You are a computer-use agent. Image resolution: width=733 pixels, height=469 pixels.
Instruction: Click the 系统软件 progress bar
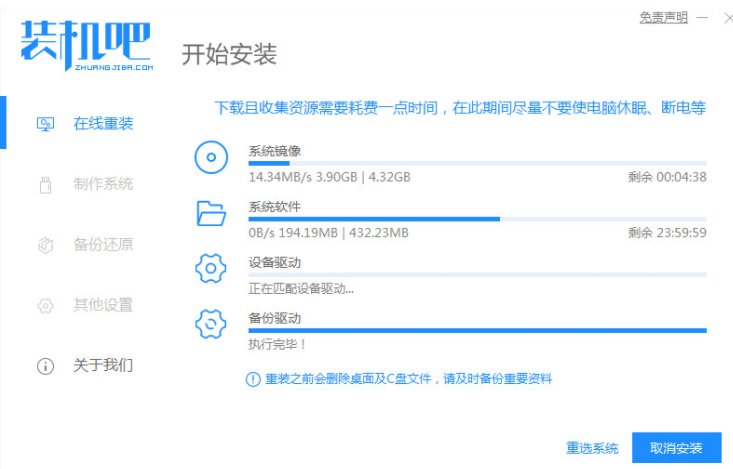(477, 218)
